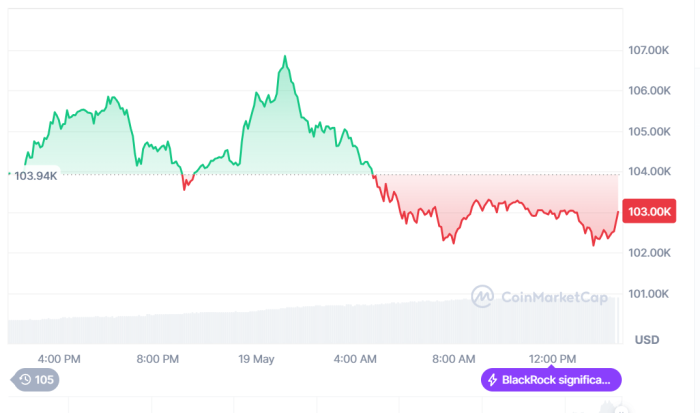The height and width of the screenshot is (413, 700).
Task: Click the 101.00K price axis label
Action: click(648, 293)
